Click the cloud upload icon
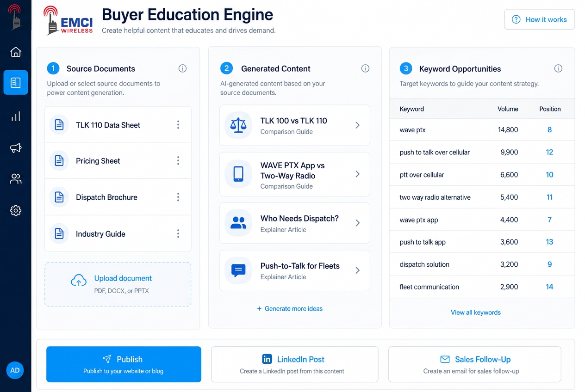Viewport: 585px width, 392px height. 79,280
